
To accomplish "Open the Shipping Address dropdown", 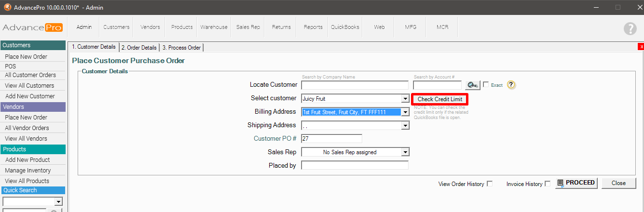I will (405, 126).
